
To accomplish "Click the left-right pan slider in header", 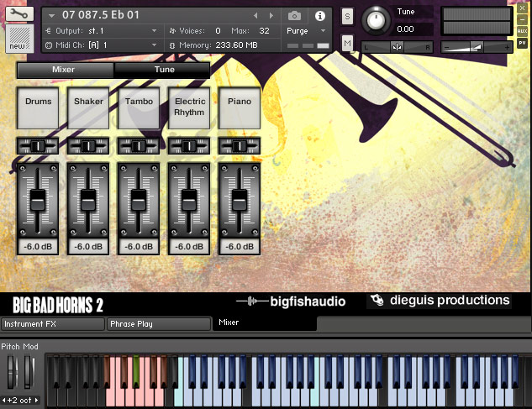I will pos(397,47).
